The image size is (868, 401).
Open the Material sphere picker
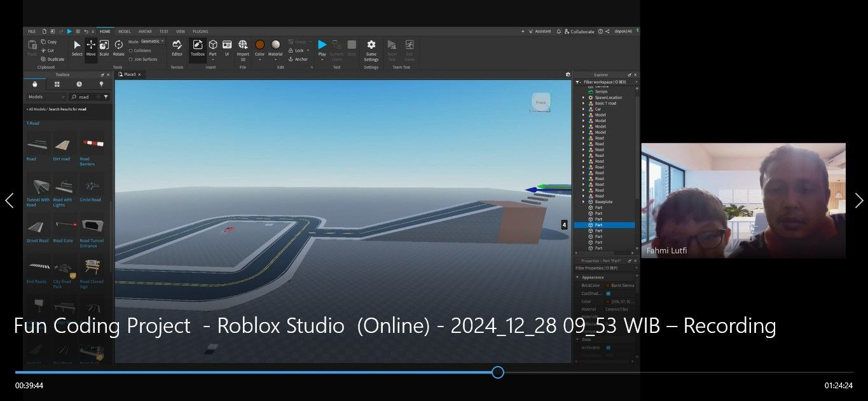pos(275,48)
